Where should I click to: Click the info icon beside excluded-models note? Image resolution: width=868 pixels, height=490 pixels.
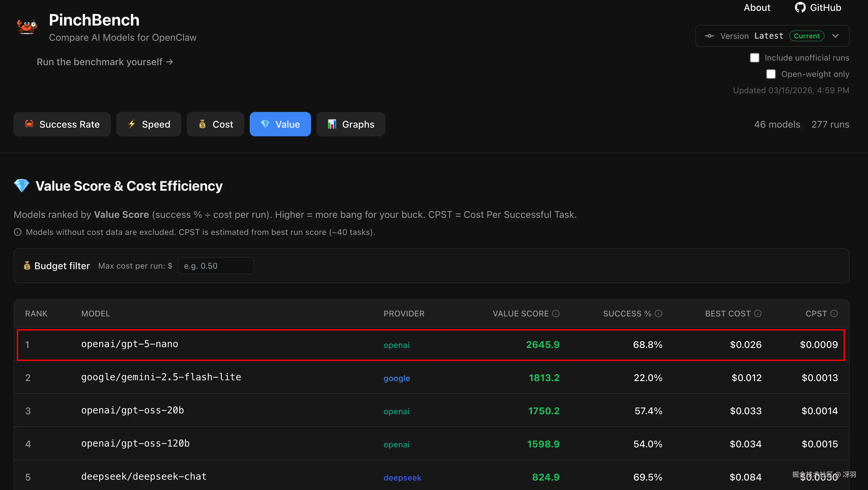point(18,232)
